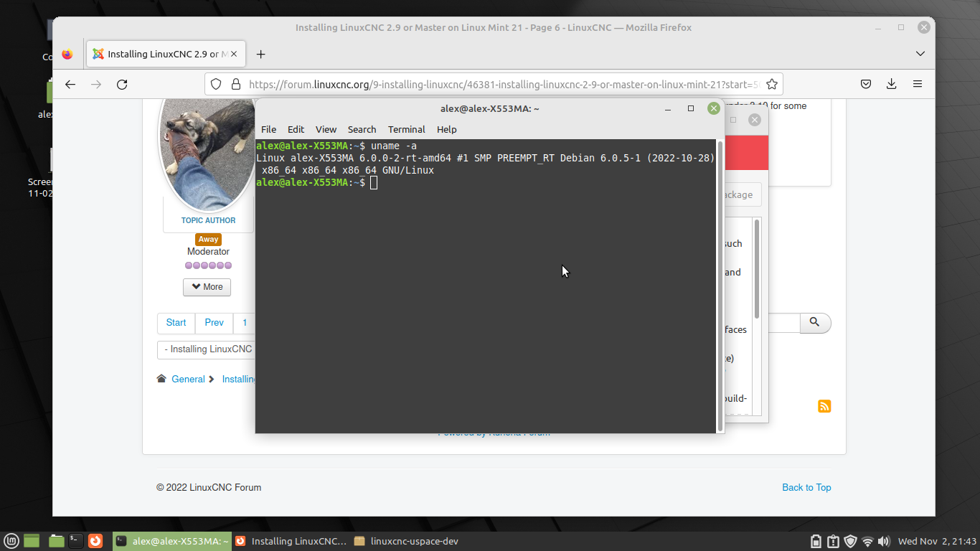Click the Installing breadcrumb link
Screen dimensions: 980x551
click(238, 379)
